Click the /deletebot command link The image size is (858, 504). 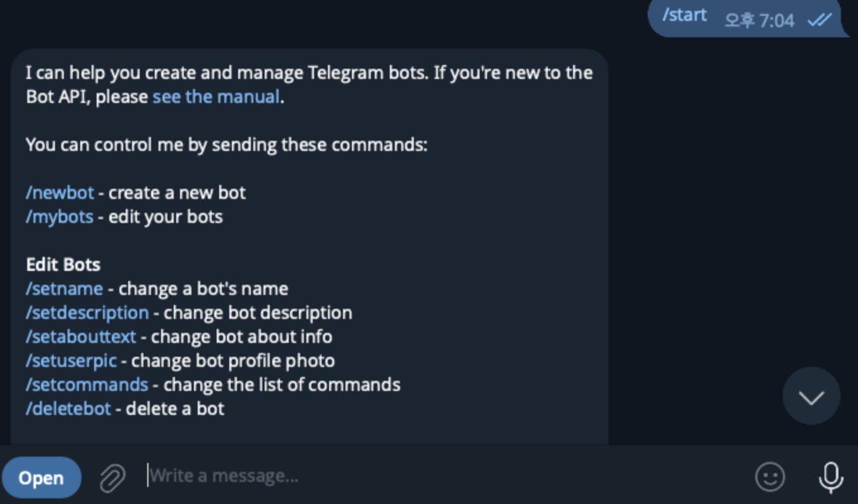click(x=68, y=409)
